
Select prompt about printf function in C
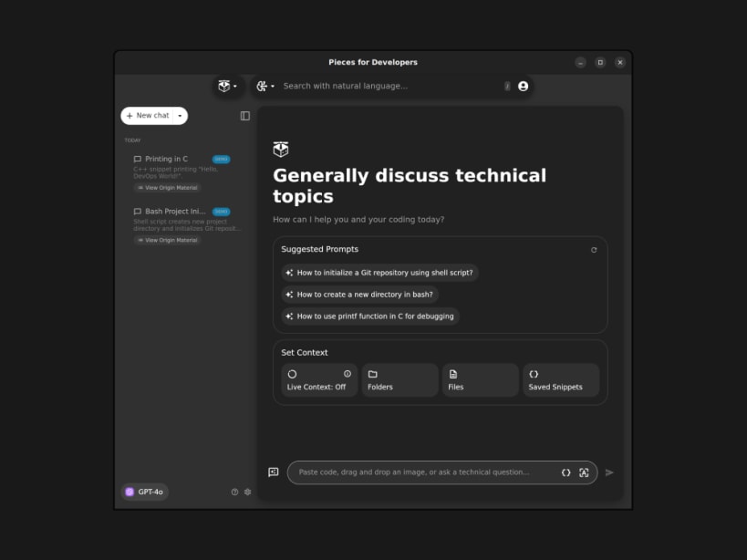click(370, 316)
